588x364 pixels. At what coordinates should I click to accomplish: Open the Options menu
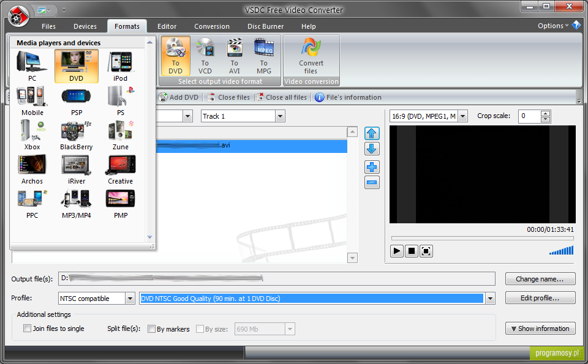(553, 26)
